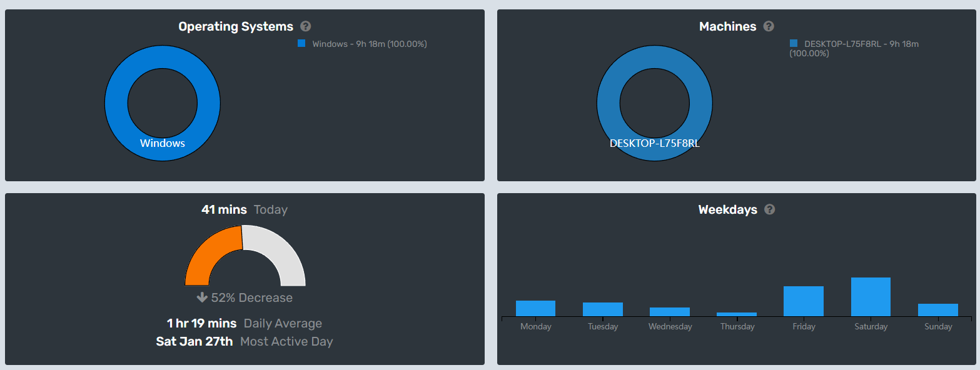This screenshot has width=980, height=370.
Task: Click the 'Friday' axis label
Action: click(804, 326)
